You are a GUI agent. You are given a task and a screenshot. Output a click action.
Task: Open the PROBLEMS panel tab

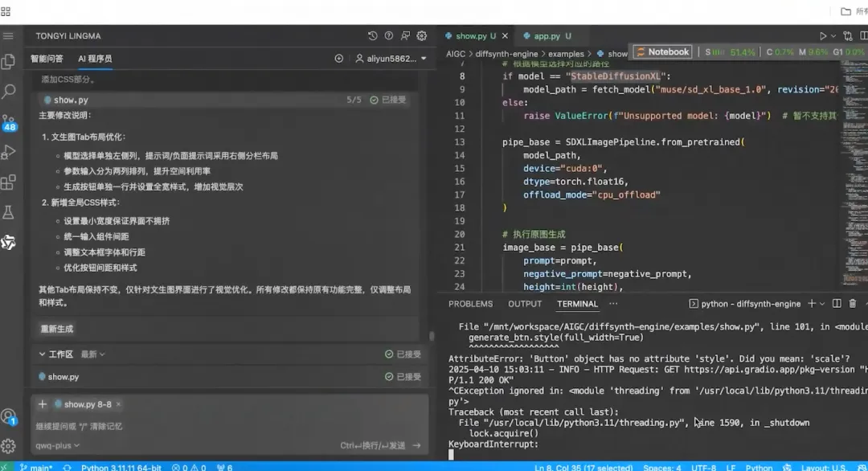[x=470, y=303]
